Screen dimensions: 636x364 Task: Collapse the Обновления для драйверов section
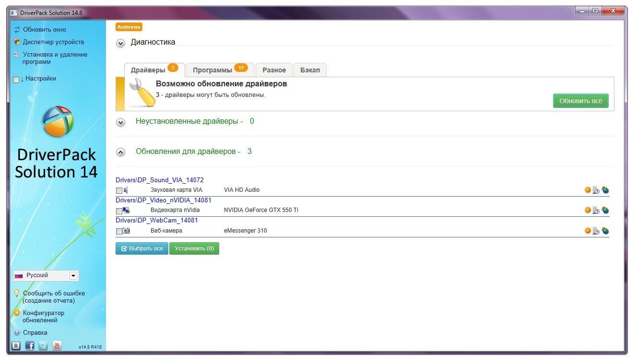click(121, 153)
